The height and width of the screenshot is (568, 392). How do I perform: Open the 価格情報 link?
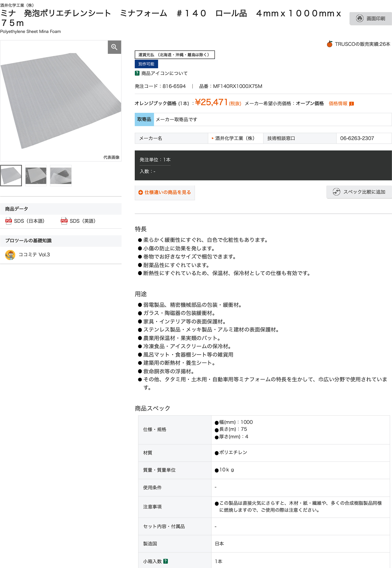coord(338,104)
